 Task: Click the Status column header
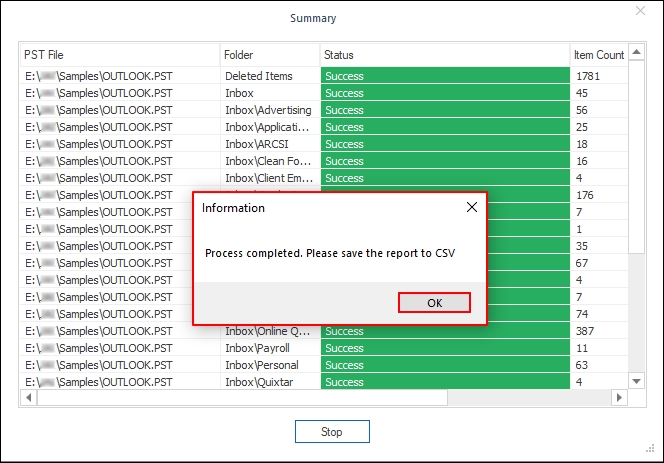445,55
